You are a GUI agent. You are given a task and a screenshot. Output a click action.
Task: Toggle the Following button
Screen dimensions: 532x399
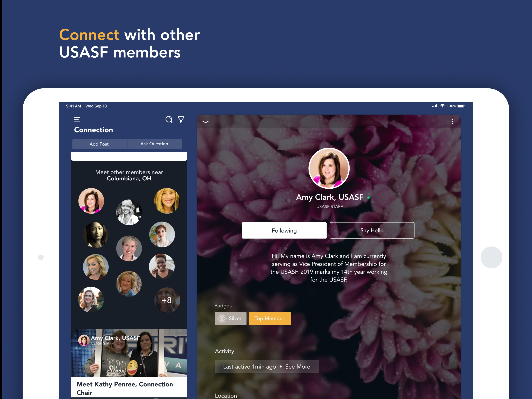tap(284, 230)
